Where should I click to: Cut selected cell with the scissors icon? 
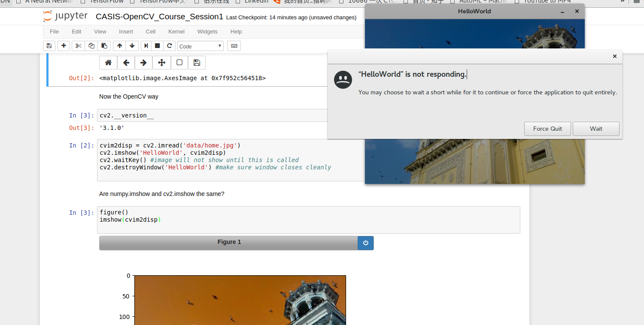[78, 46]
